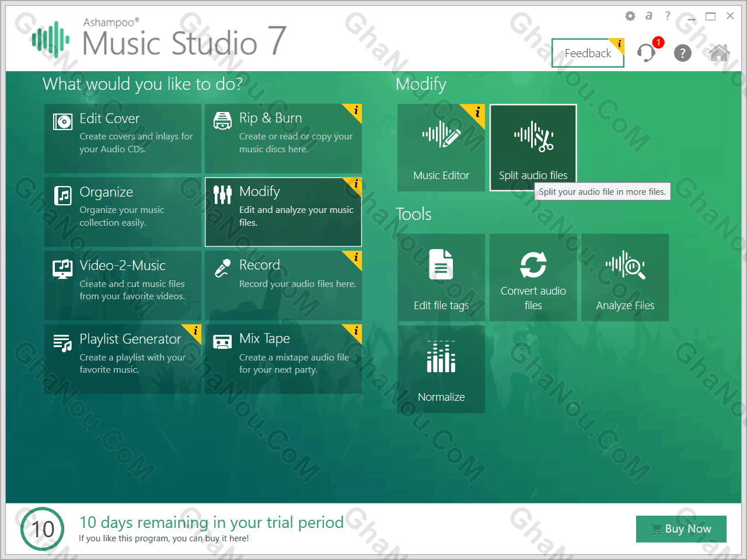Click the Video-2-Music monitor icon
The image size is (747, 560).
point(62,269)
